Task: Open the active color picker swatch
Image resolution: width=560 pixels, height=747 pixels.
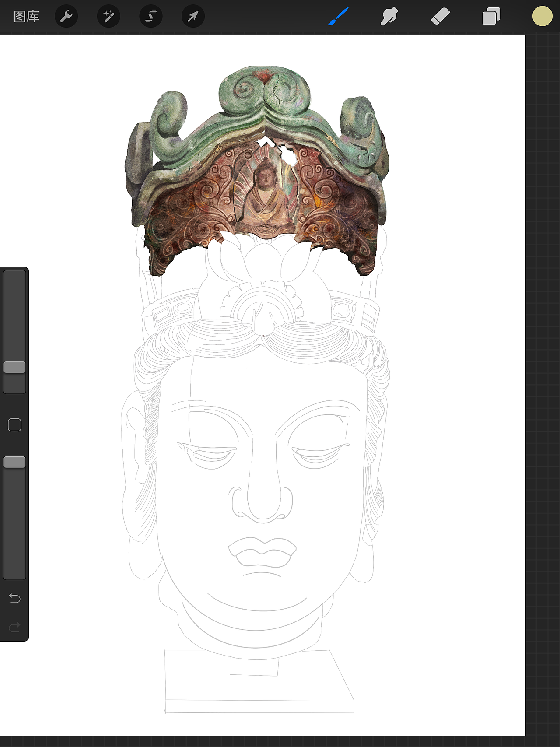Action: coord(542,16)
